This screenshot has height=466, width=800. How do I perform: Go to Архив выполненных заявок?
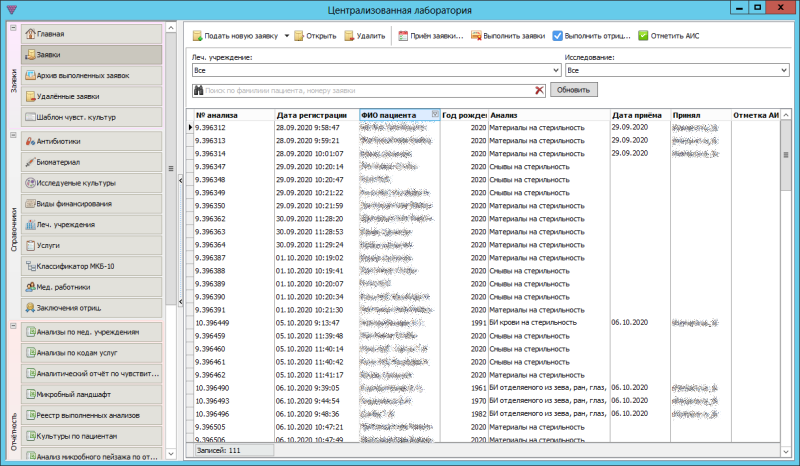90,76
